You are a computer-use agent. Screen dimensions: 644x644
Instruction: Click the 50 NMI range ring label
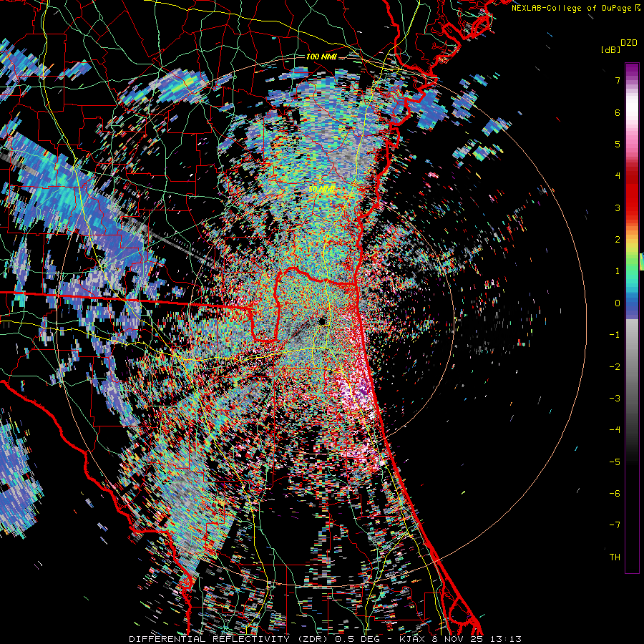tap(322, 190)
